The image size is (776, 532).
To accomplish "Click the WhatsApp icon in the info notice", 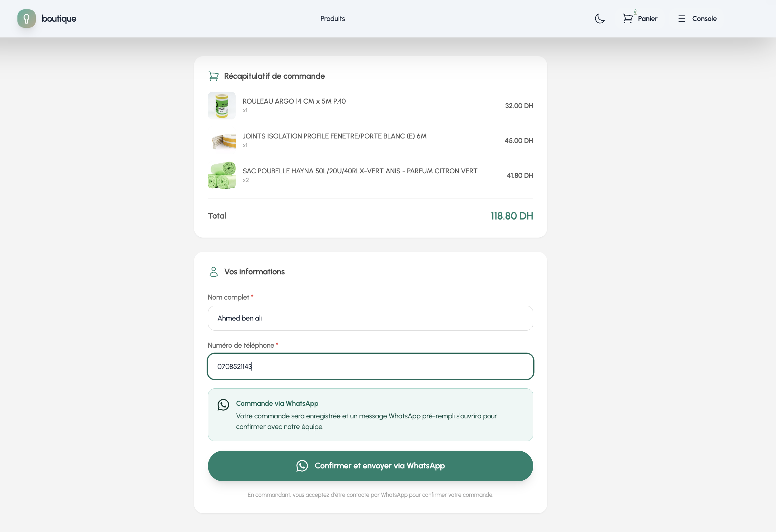I will (x=223, y=405).
